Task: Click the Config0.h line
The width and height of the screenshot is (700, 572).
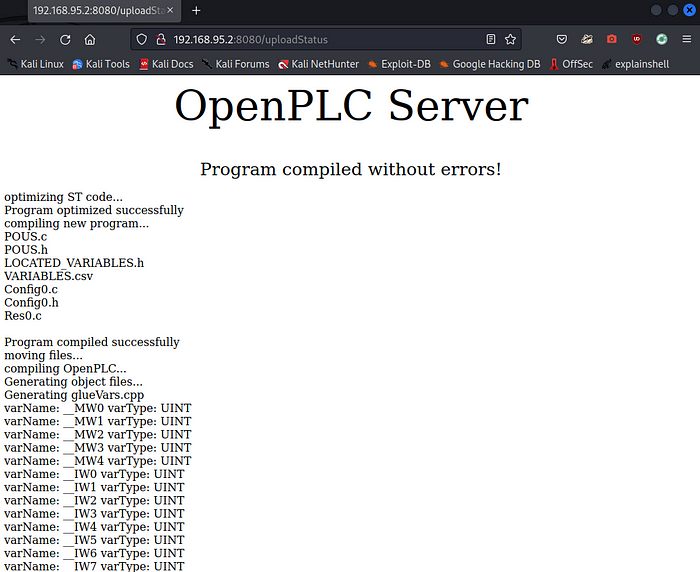Action: (x=31, y=303)
